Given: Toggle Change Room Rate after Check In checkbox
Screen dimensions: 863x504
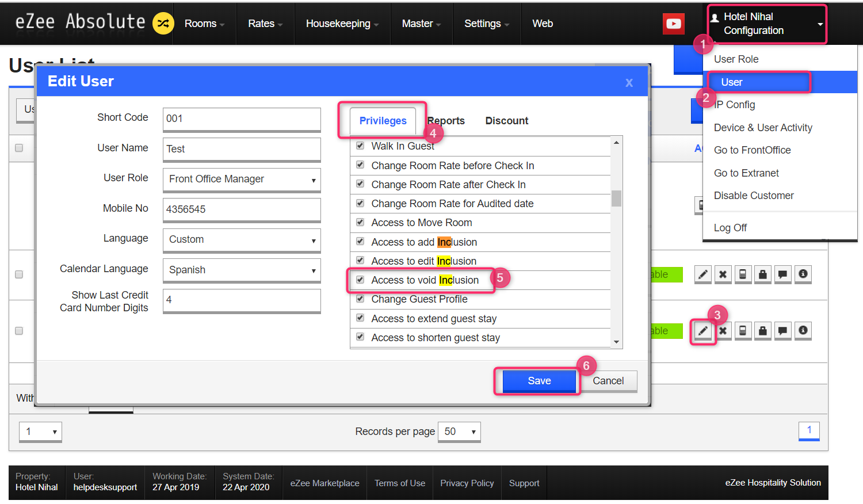Looking at the screenshot, I should pos(360,184).
